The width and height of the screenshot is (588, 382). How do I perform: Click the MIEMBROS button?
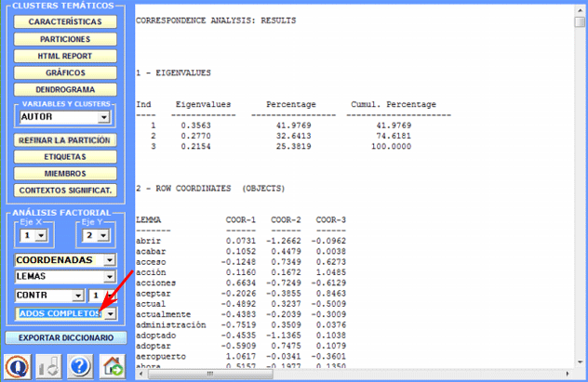(x=65, y=174)
